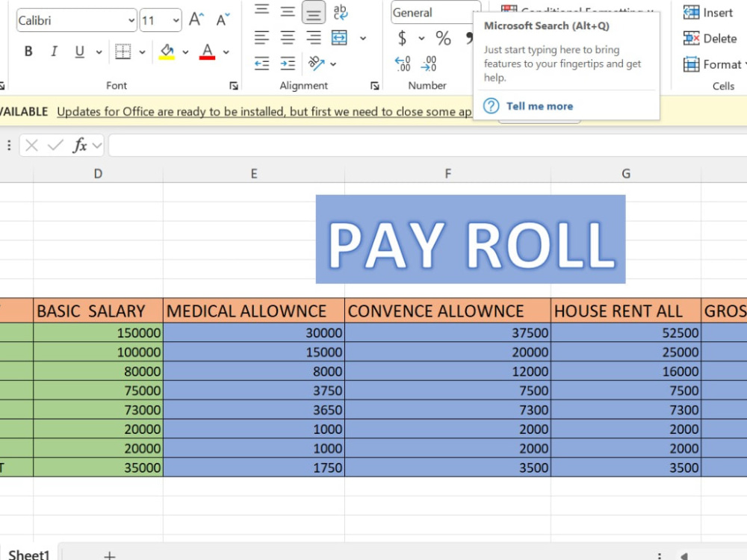This screenshot has height=560, width=747.
Task: Select Bottom Align icon
Action: point(314,12)
